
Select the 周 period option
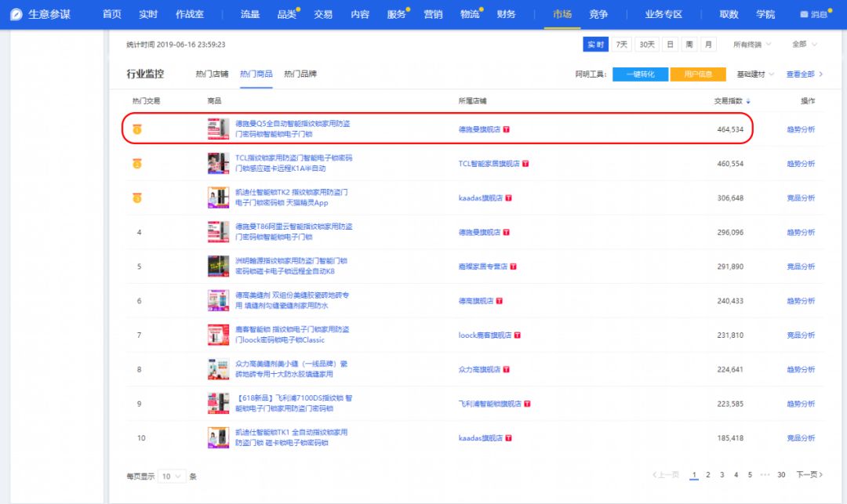coord(689,44)
